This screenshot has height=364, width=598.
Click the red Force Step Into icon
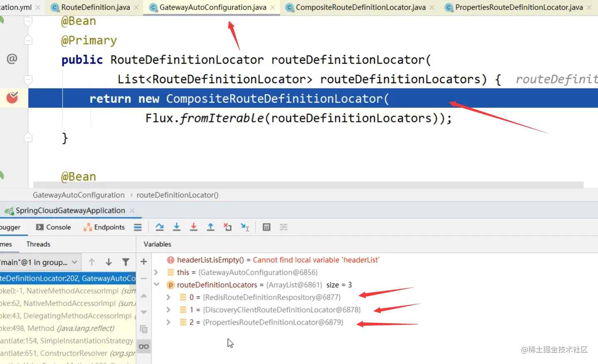tap(194, 227)
